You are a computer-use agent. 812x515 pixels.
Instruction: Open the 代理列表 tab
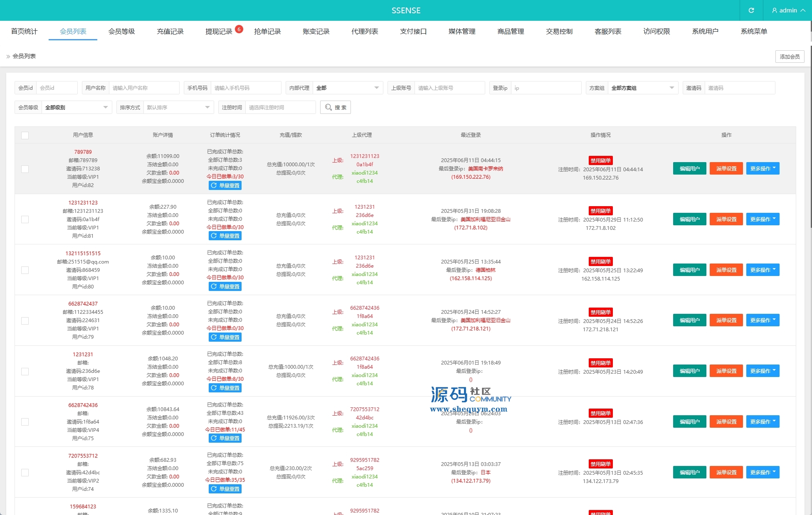[364, 32]
